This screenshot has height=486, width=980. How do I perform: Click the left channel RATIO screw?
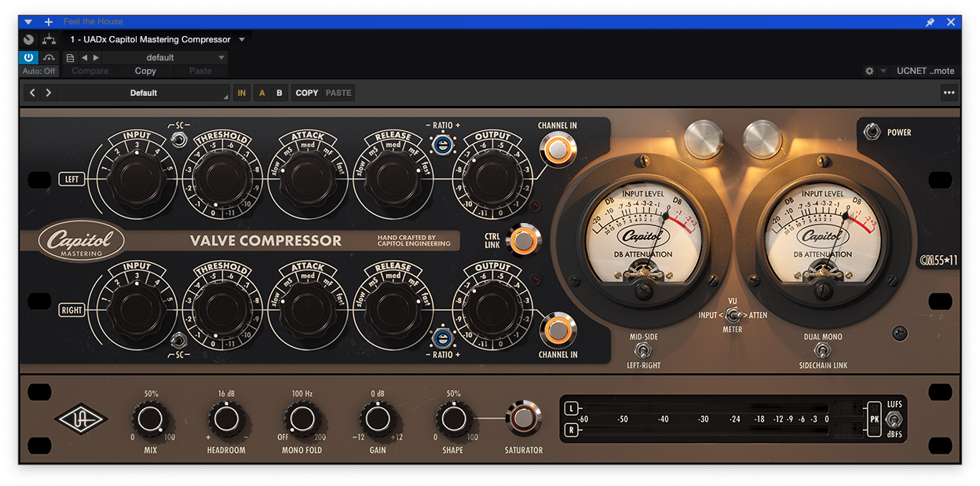point(443,143)
